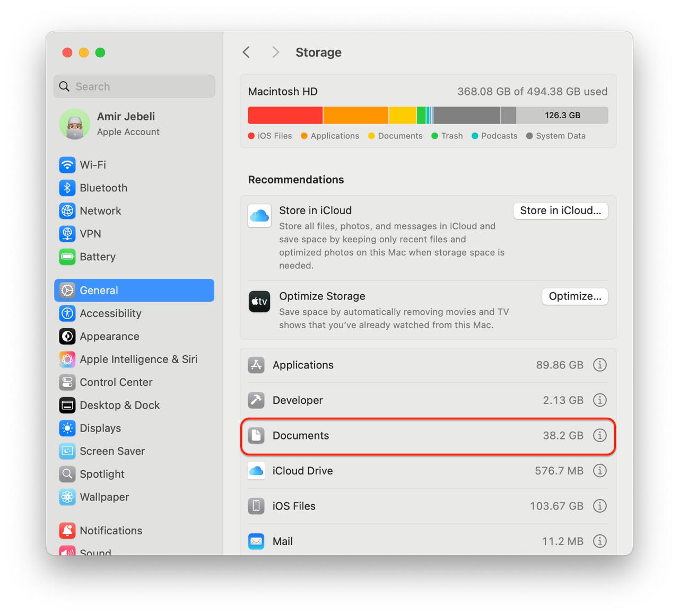Screen dimensions: 679x616
Task: Click the Appearance icon in sidebar
Action: 67,336
